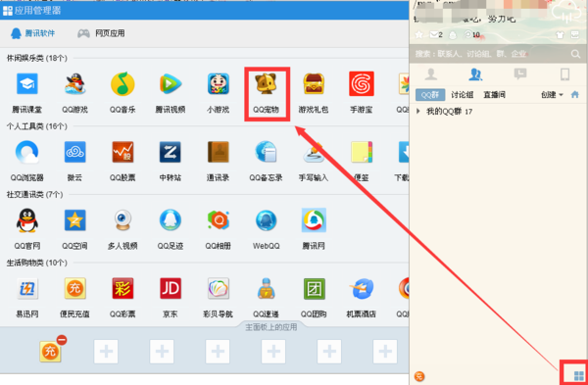Open QQ彩票 lottery app

point(122,288)
